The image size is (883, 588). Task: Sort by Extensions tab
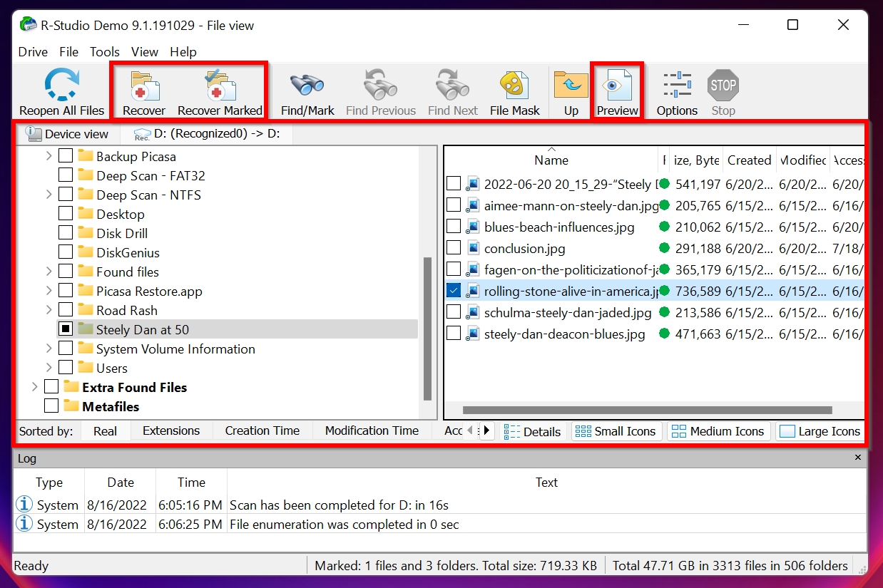click(171, 430)
